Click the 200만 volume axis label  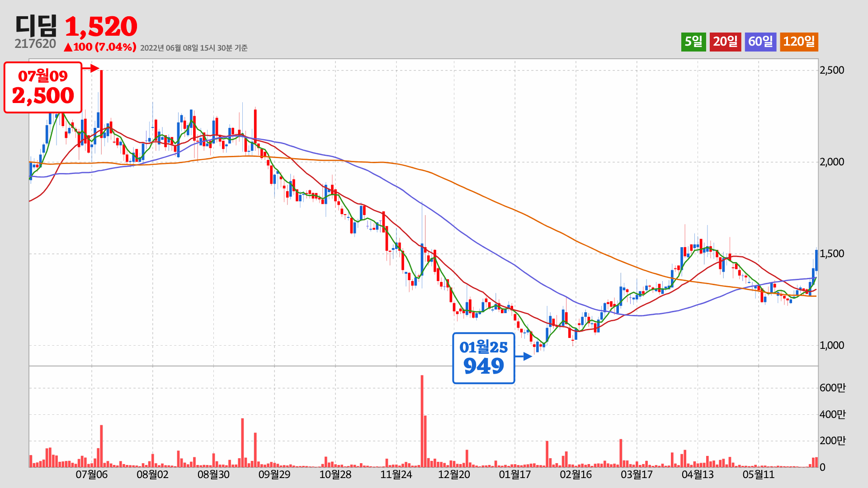(x=833, y=441)
